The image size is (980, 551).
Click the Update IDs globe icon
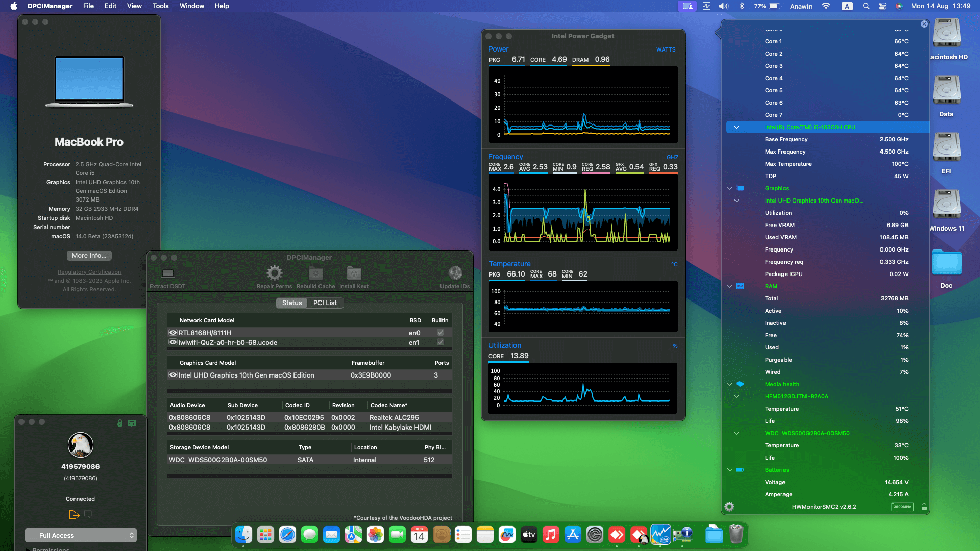(x=455, y=273)
